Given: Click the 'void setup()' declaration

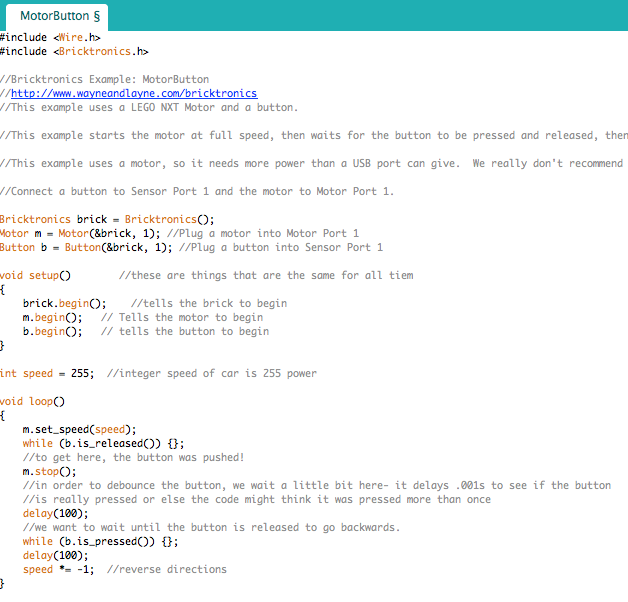Looking at the screenshot, I should [x=35, y=276].
